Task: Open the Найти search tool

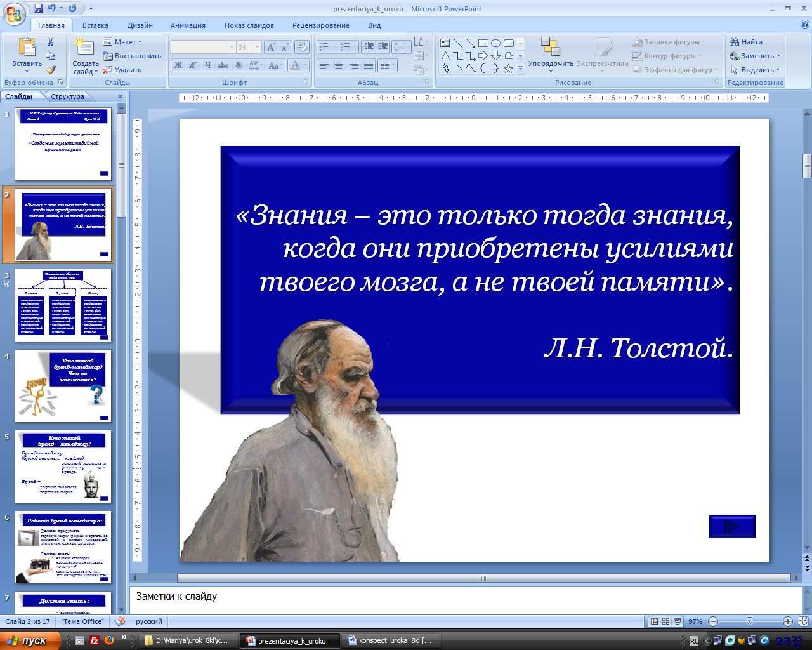Action: click(746, 42)
